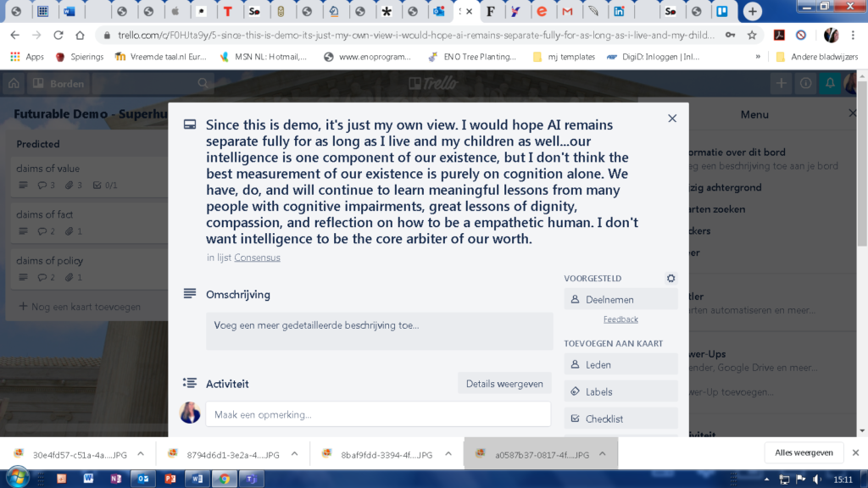Open the mj templates bookmark folder

click(564, 57)
